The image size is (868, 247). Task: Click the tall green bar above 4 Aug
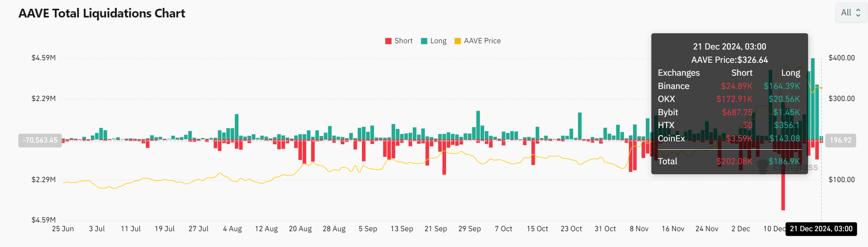click(237, 127)
